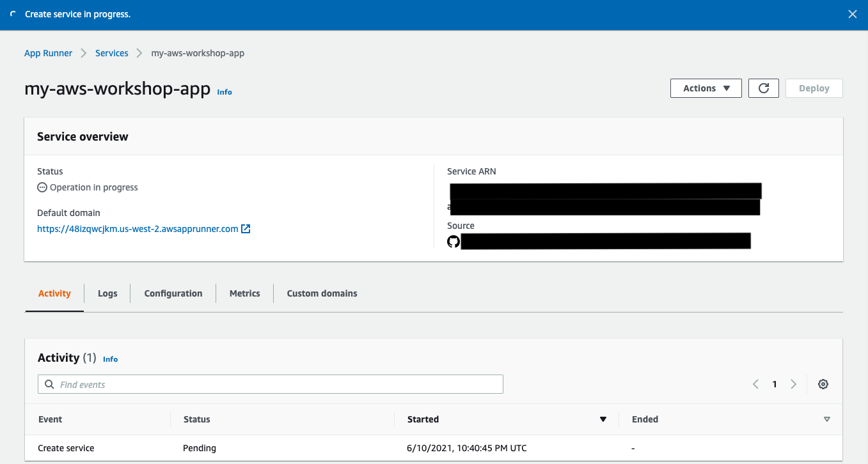Screen dimensions: 868x464
Task: Go to Services breadcrumb link
Action: coord(112,53)
